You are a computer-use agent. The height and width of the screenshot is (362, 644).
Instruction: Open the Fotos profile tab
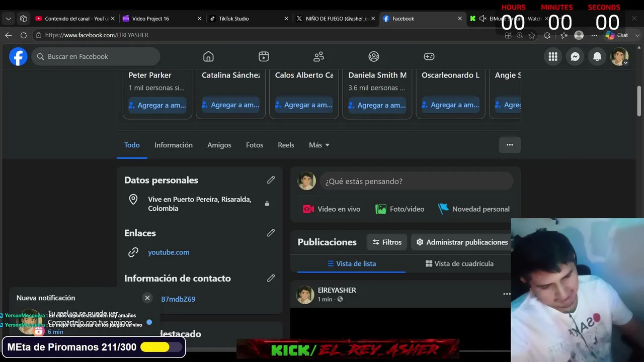coord(255,145)
